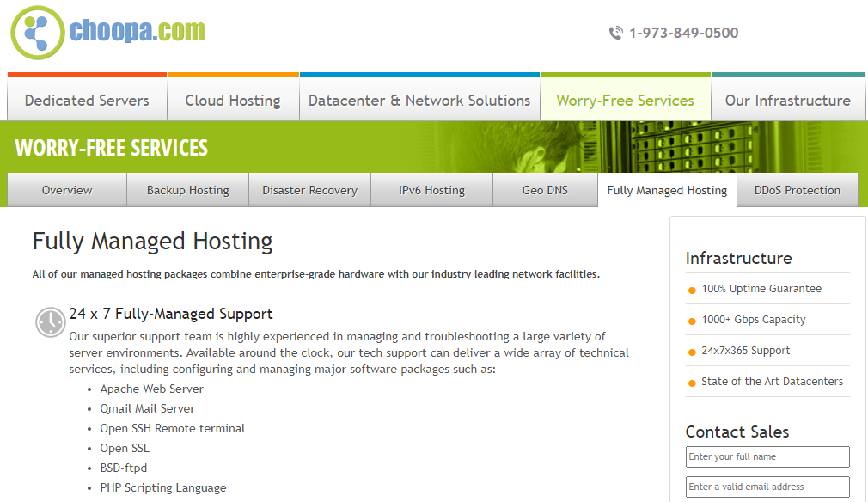868x502 pixels.
Task: Focus the valid email address field
Action: pyautogui.click(x=767, y=487)
